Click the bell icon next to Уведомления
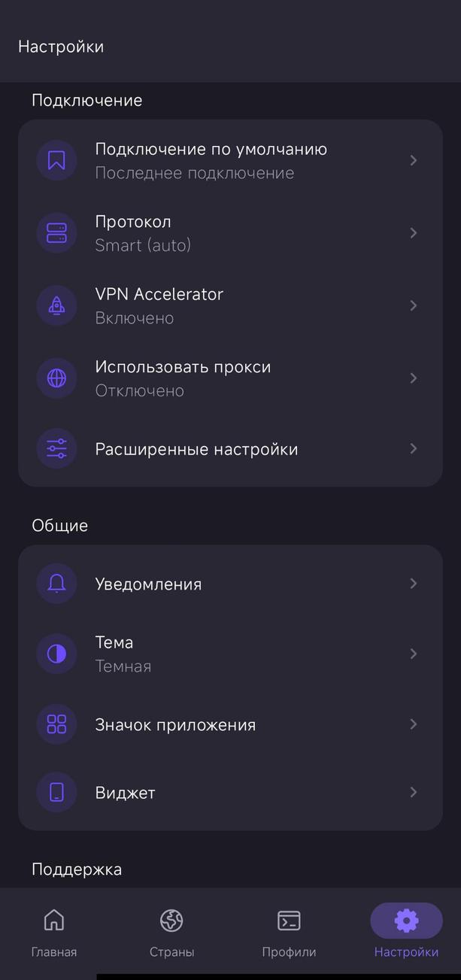Viewport: 461px width, 980px height. click(x=56, y=583)
